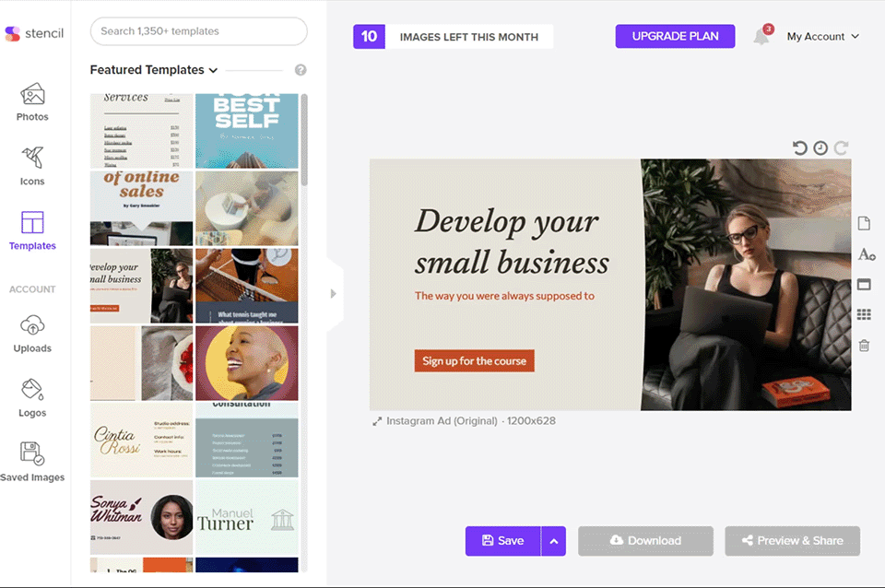Select the Sonya Whitman template
This screenshot has width=885, height=588.
142,517
